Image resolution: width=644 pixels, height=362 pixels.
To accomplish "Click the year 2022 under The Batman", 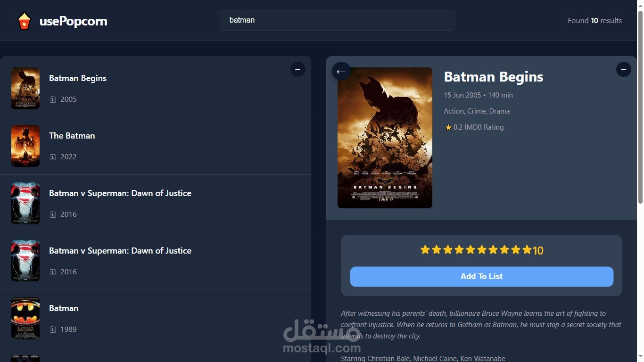I will click(x=68, y=157).
